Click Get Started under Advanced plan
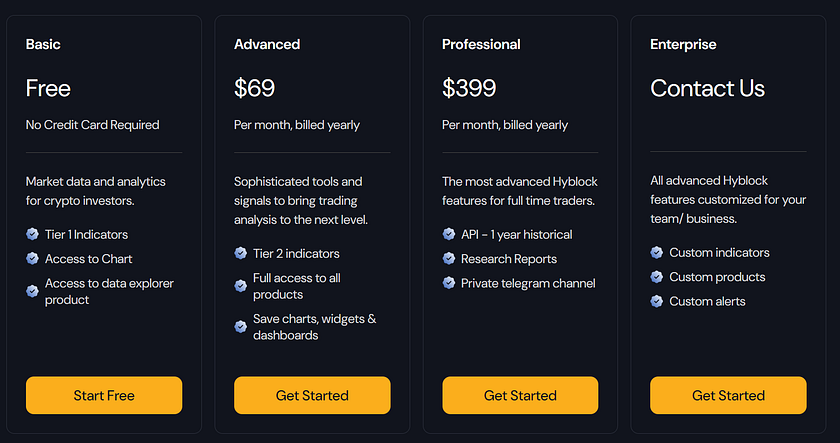This screenshot has height=443, width=840. coord(312,395)
